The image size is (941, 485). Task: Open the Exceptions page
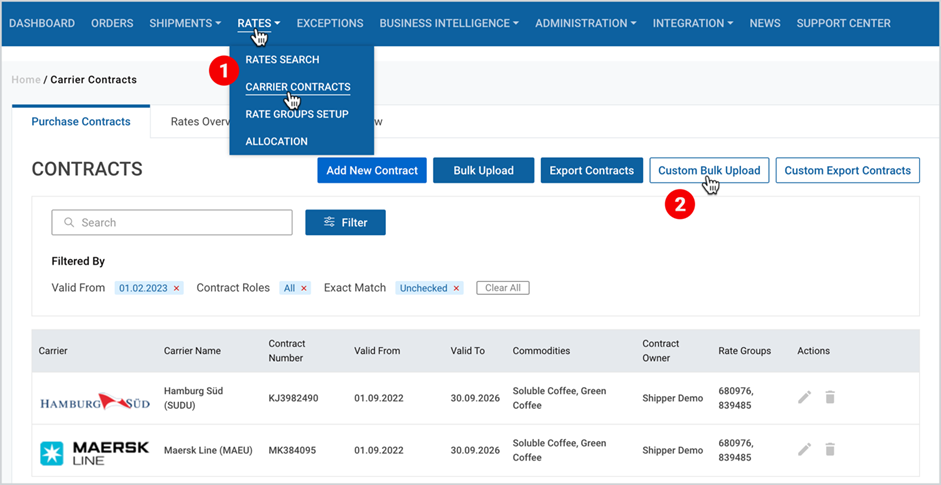[x=330, y=23]
